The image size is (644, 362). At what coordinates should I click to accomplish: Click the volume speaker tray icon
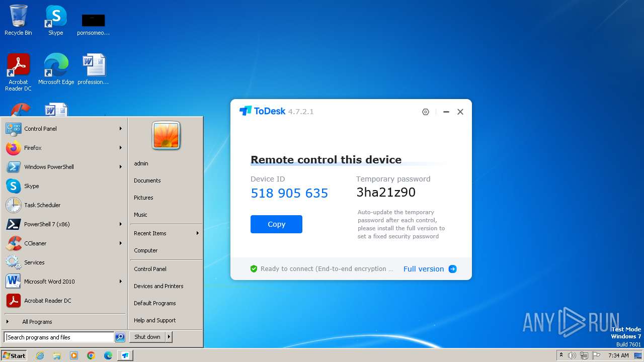click(572, 355)
